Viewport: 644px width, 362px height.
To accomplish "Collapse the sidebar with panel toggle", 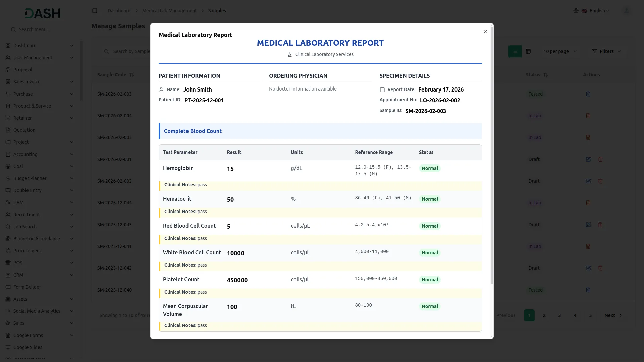I will click(x=95, y=10).
